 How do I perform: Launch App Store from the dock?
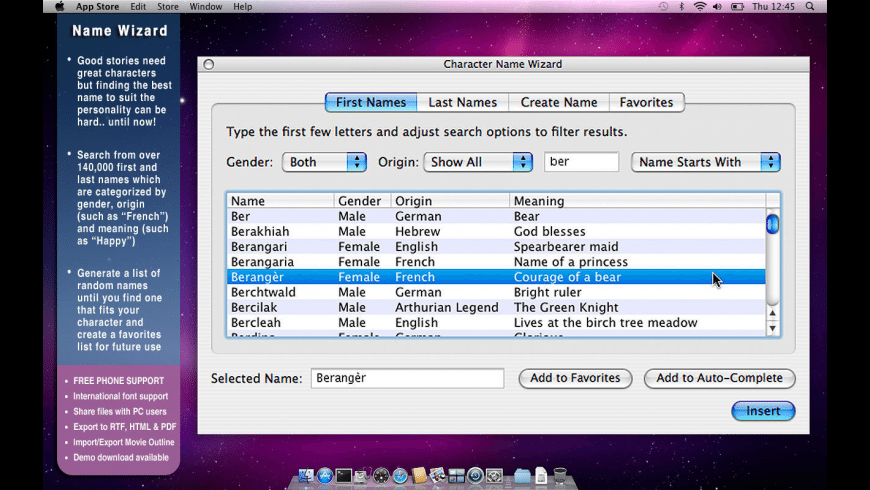[325, 476]
